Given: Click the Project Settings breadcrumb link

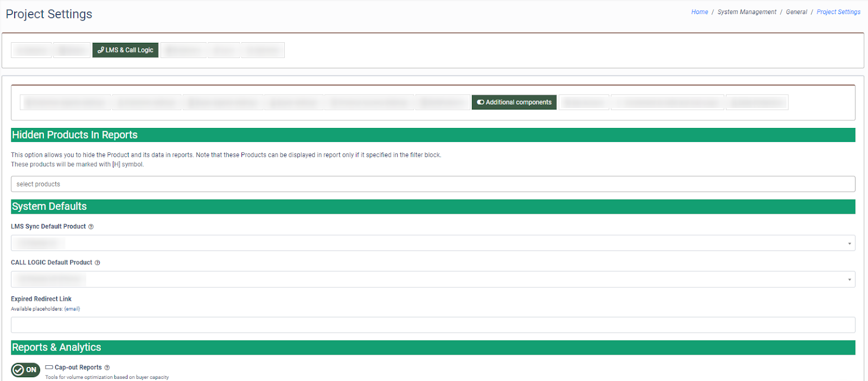Looking at the screenshot, I should click(838, 12).
